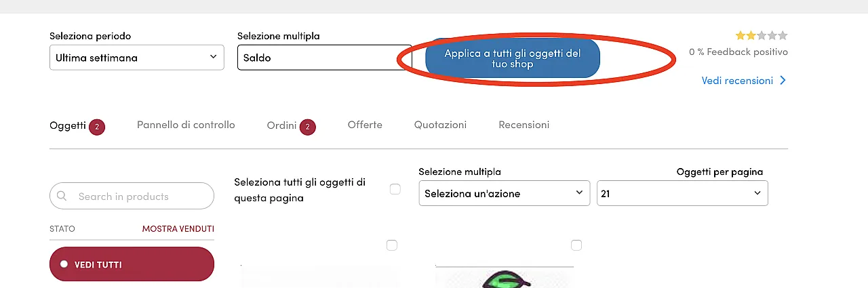Click the arrow next to Vedi recensioni
Screen dimensions: 868x288
pyautogui.click(x=783, y=81)
